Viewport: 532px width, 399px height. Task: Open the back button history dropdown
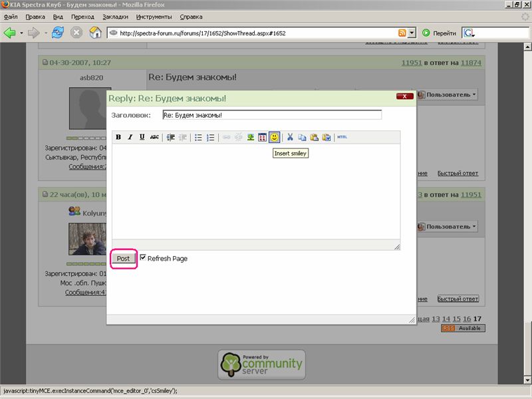tap(21, 33)
